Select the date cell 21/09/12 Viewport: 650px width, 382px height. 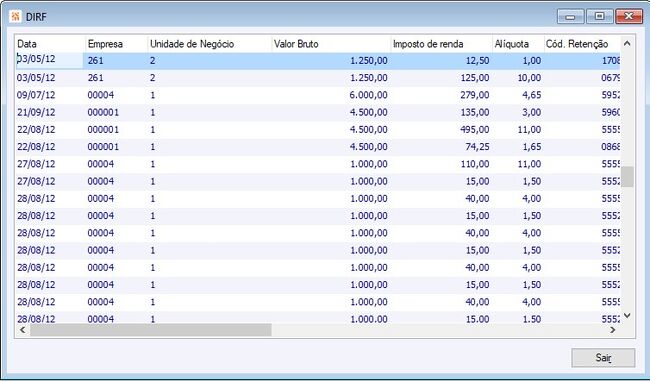pos(36,112)
